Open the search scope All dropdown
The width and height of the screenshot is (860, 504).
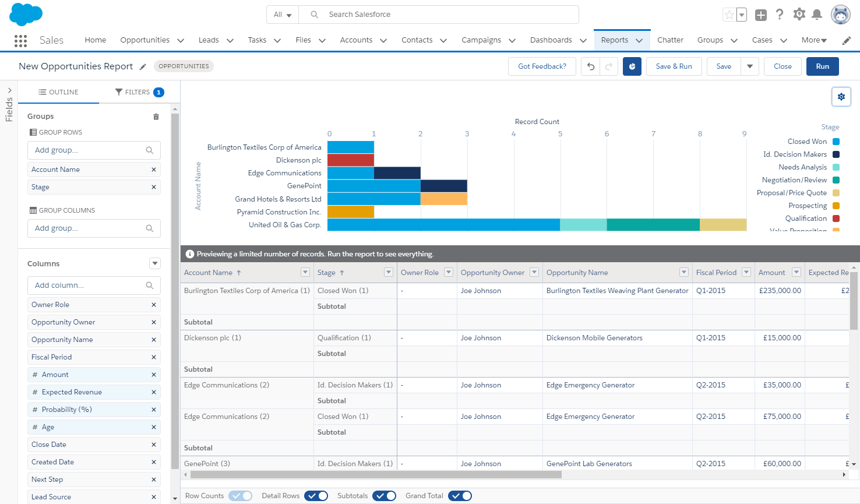click(283, 15)
